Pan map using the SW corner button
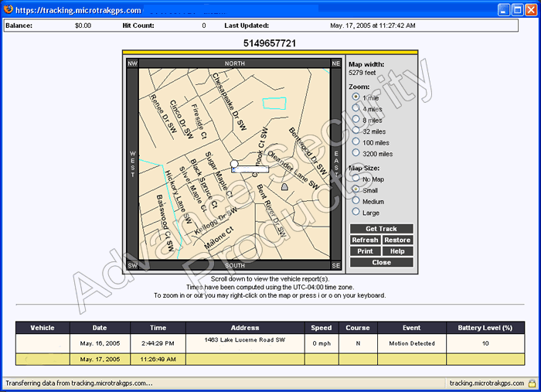 click(x=132, y=265)
